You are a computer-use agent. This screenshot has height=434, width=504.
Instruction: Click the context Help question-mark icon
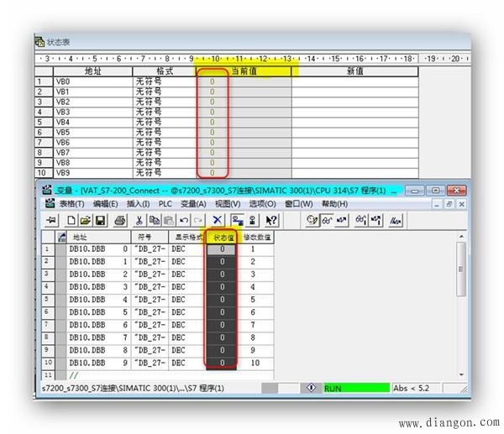(x=271, y=220)
